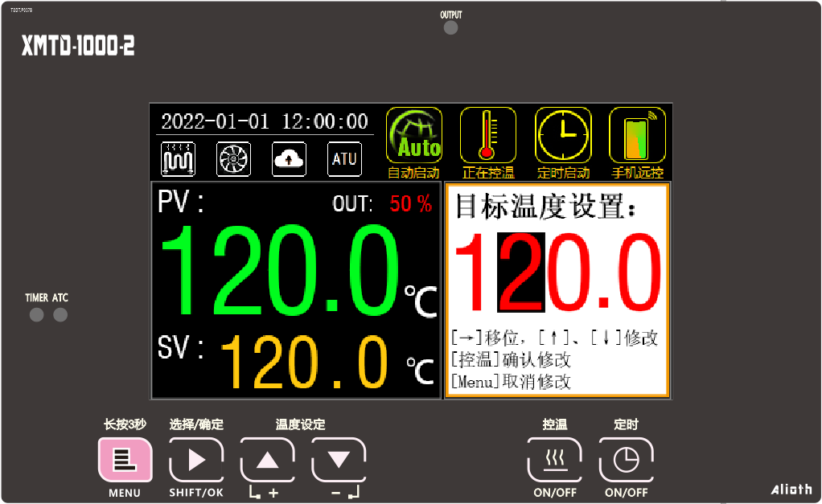Click the pink MENU button
The width and height of the screenshot is (822, 504).
[125, 460]
